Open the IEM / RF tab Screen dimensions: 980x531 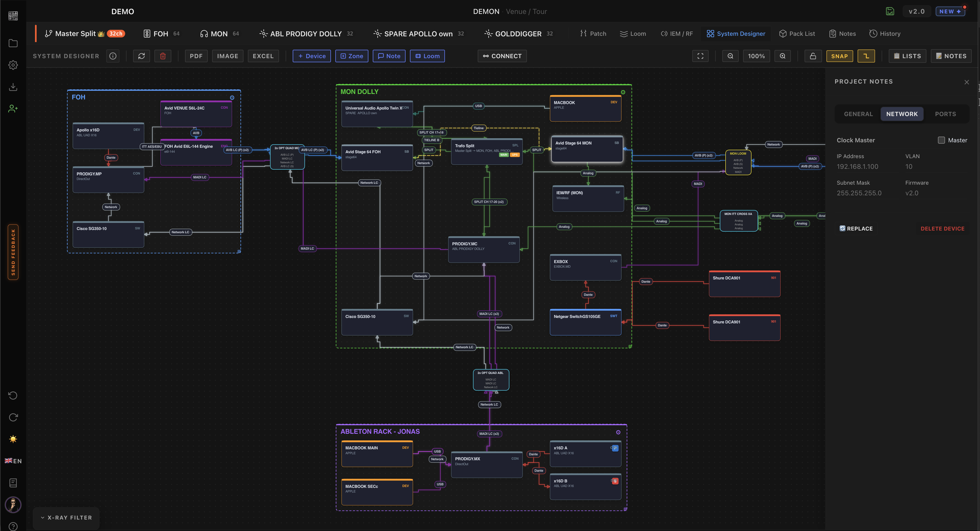pos(676,34)
